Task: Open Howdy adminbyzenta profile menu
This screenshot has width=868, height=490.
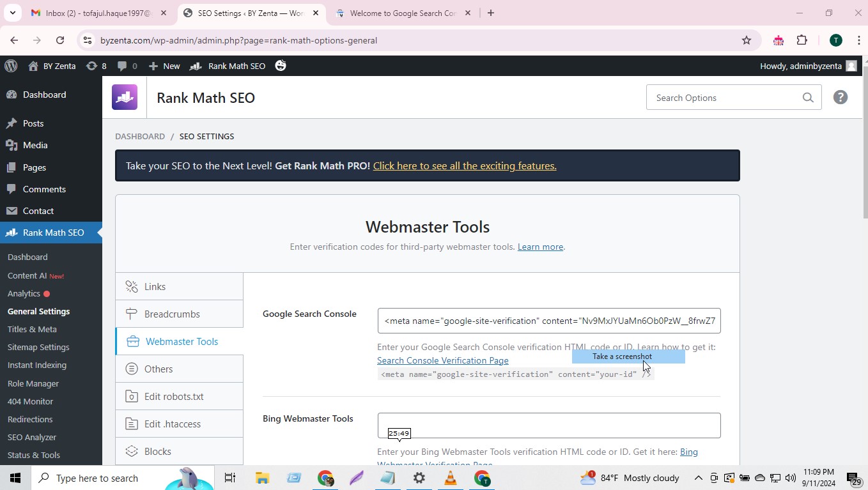Action: tap(808, 66)
